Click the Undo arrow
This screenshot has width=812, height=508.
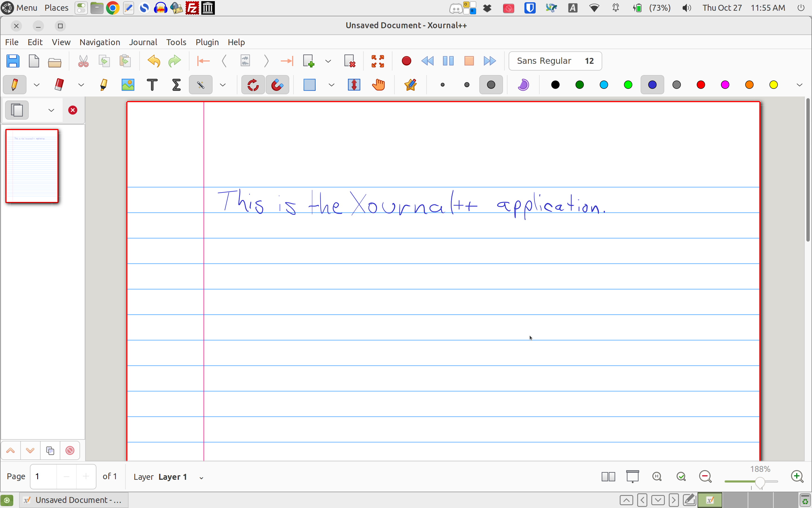coord(154,61)
